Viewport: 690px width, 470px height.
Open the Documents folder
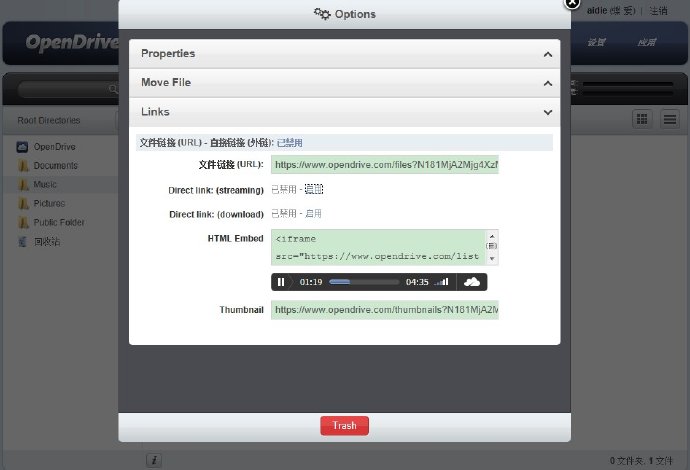tap(55, 165)
